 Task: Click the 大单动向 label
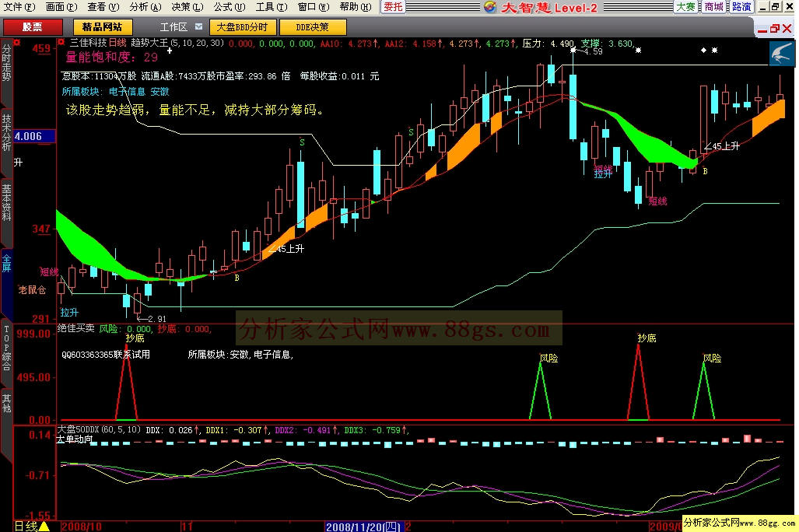point(75,439)
